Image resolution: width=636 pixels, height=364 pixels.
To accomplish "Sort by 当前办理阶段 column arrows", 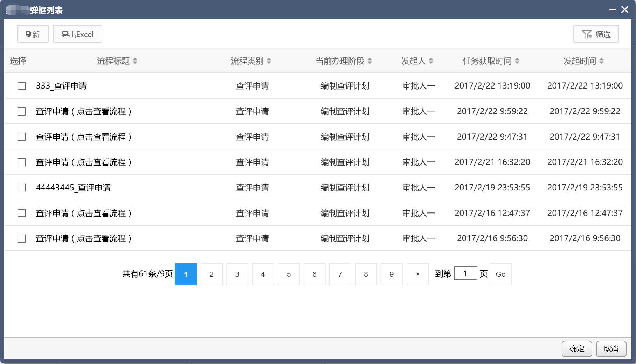I will (x=370, y=61).
